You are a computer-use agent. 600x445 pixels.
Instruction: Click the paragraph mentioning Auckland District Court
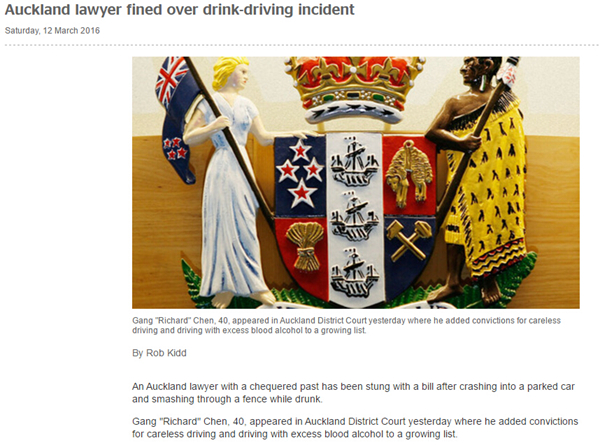pos(355,428)
